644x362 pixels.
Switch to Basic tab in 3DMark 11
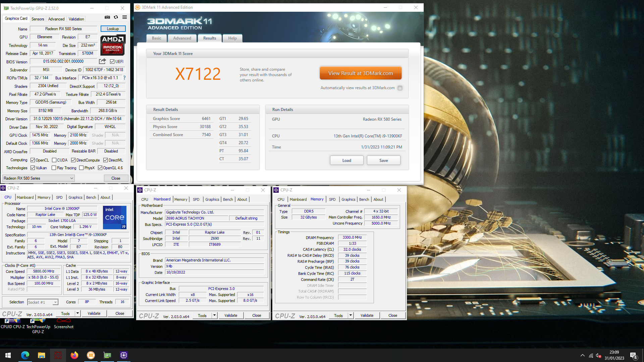tap(156, 38)
